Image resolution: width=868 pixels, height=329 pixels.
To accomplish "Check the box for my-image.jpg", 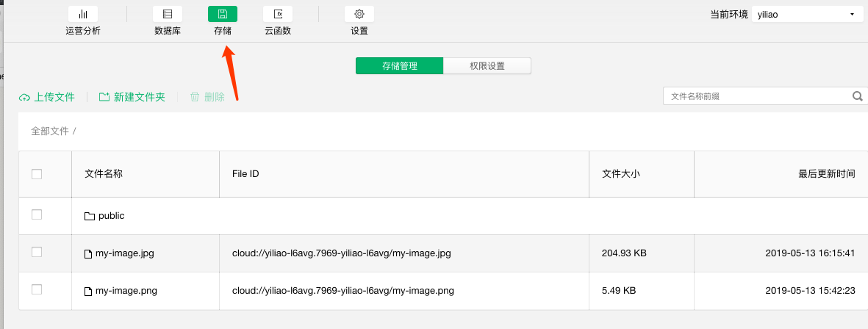I will [x=37, y=252].
